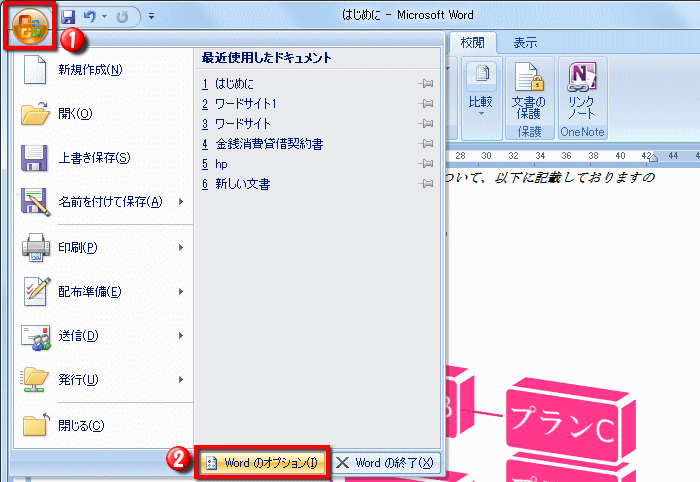Click the checklist pencil icon for 配布準備
The height and width of the screenshot is (482, 700).
point(37,291)
